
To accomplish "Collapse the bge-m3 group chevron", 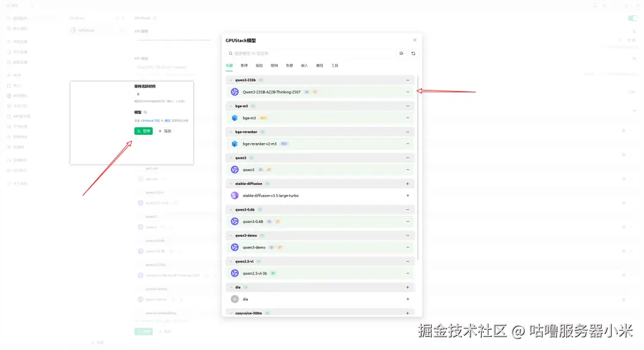I will coord(231,106).
